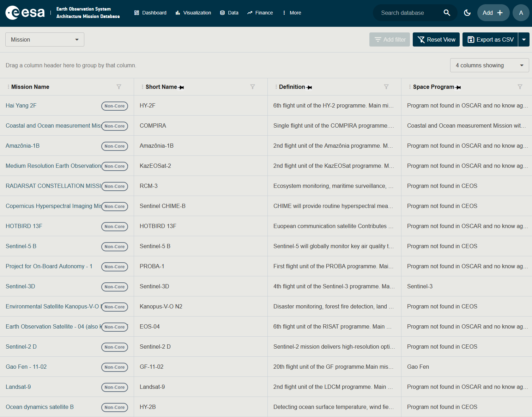Click Mission Name column drag handle
Image resolution: width=532 pixels, height=417 pixels.
pos(8,87)
